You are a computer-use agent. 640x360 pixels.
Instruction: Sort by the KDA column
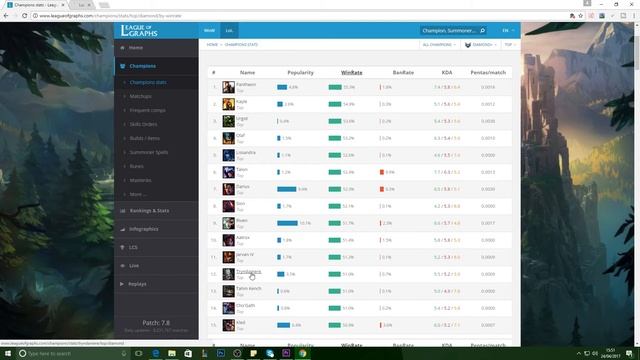pos(447,73)
